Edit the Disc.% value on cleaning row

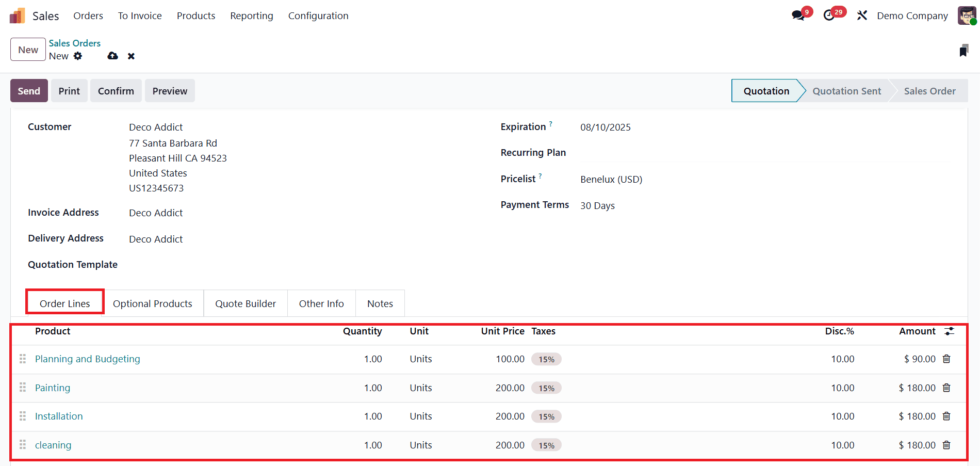click(x=843, y=445)
